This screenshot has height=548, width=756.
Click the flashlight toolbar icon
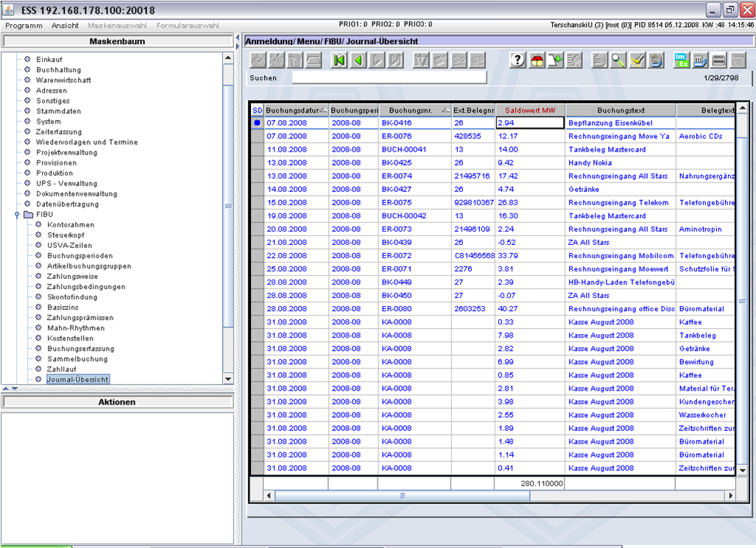tap(637, 60)
